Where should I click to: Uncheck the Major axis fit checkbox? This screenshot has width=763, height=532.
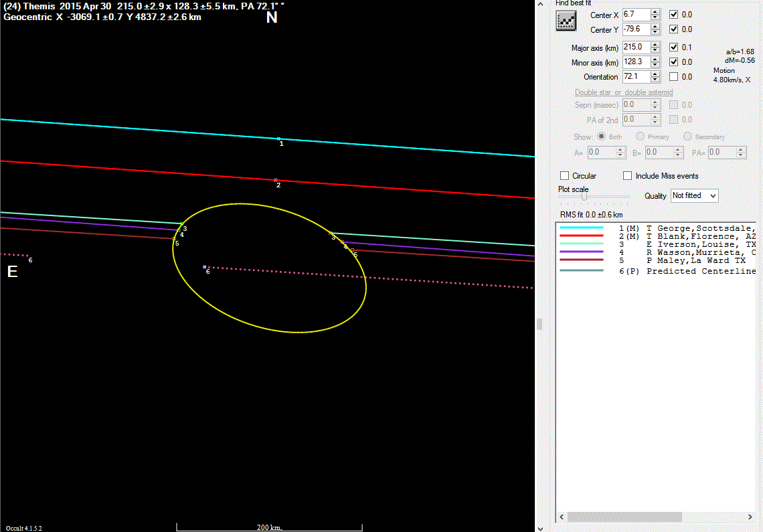pyautogui.click(x=674, y=48)
